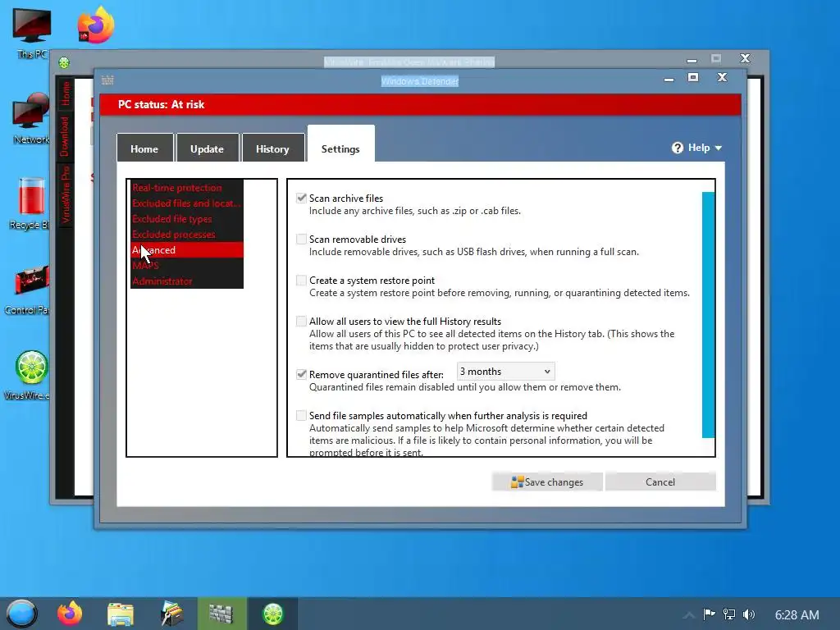Switch to the History tab
The width and height of the screenshot is (840, 630).
[272, 148]
